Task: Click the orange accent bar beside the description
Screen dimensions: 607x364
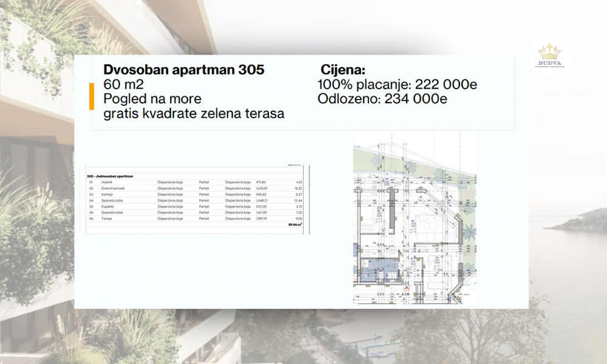Action: point(92,96)
